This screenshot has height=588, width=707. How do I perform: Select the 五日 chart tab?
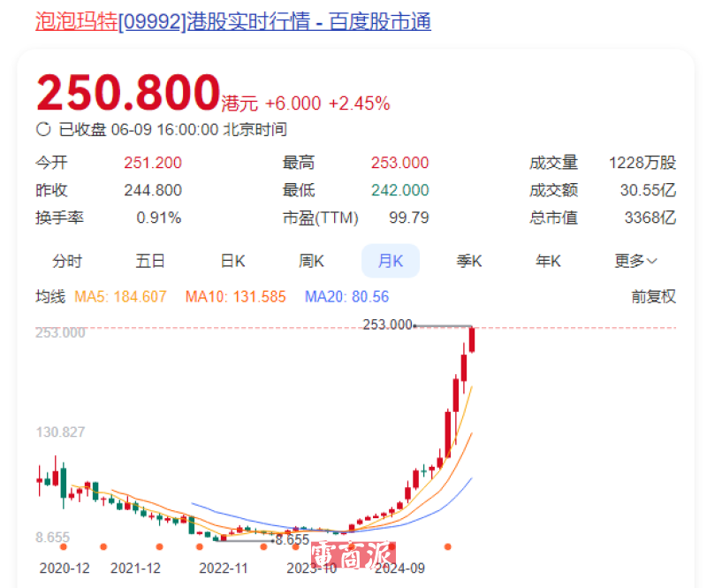150,261
